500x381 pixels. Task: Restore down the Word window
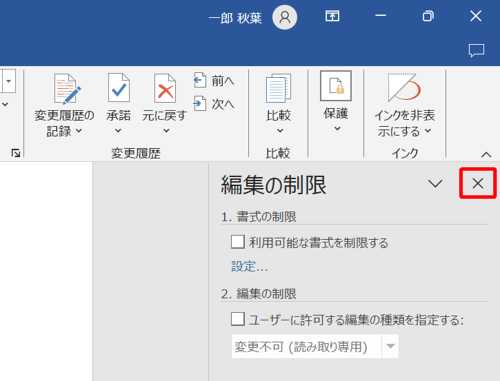428,16
